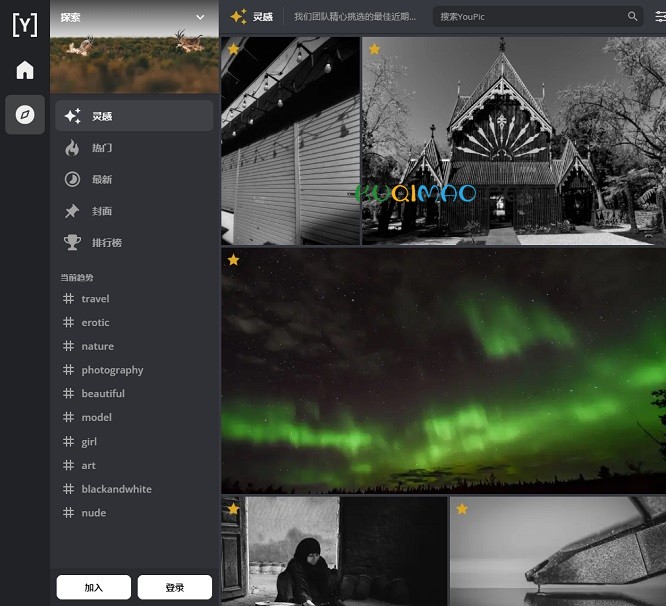Open the woman in black headscarf photo
This screenshot has width=666, height=606.
(x=334, y=551)
